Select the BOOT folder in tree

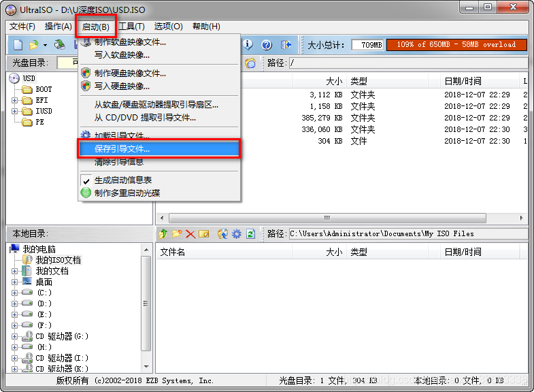[44, 89]
